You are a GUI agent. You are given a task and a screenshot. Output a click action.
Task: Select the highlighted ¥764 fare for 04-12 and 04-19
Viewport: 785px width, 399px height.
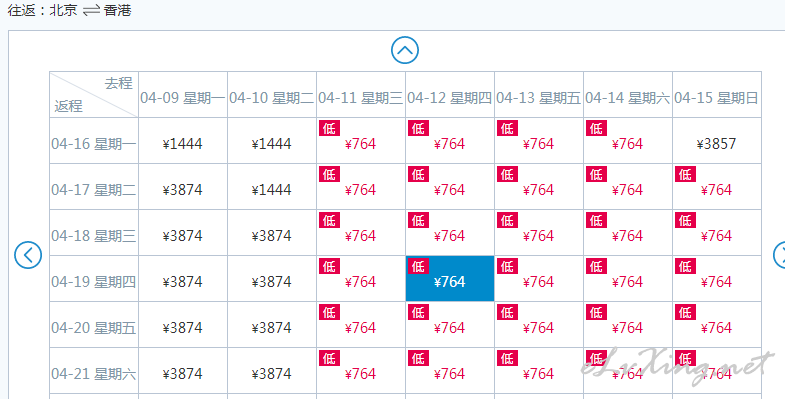[x=450, y=279]
